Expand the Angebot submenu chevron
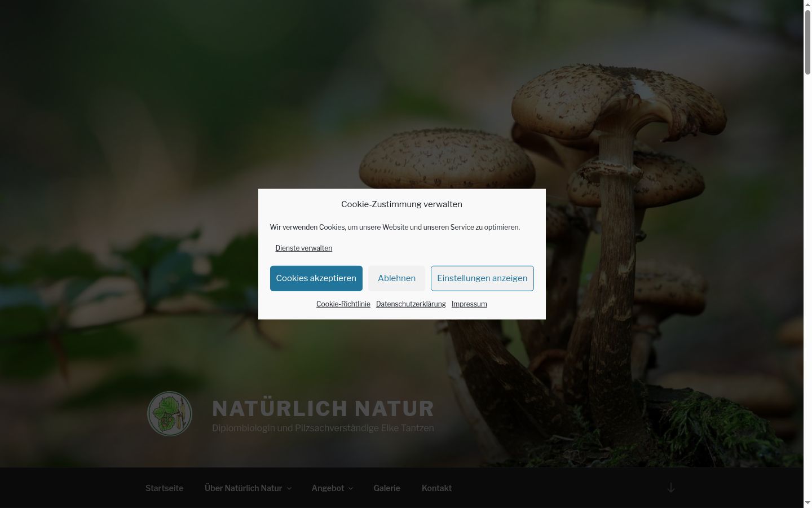Viewport: 812px width, 508px height. (350, 488)
